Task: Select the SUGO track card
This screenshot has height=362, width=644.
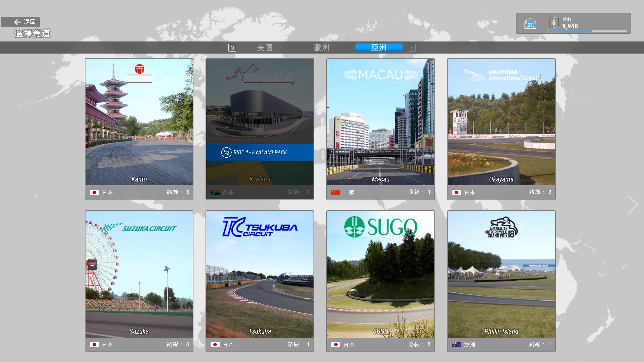Action: coord(381,281)
